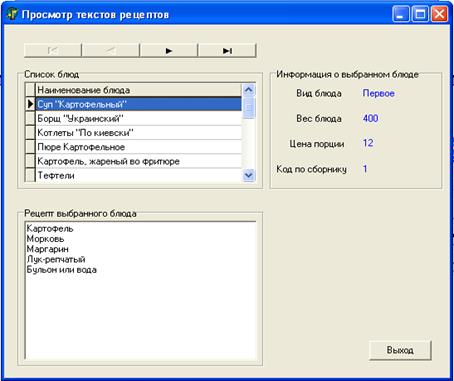The height and width of the screenshot is (381, 454).
Task: Go to previous record navigator button
Action: point(111,51)
